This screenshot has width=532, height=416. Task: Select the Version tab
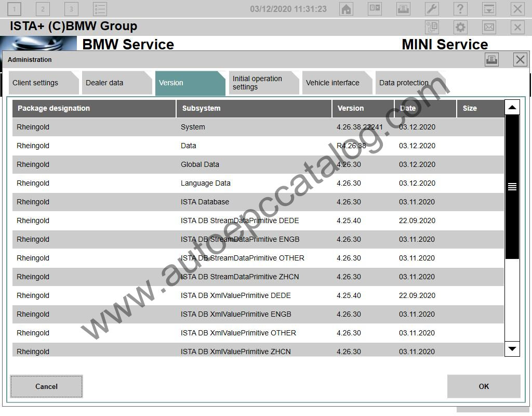pyautogui.click(x=190, y=83)
